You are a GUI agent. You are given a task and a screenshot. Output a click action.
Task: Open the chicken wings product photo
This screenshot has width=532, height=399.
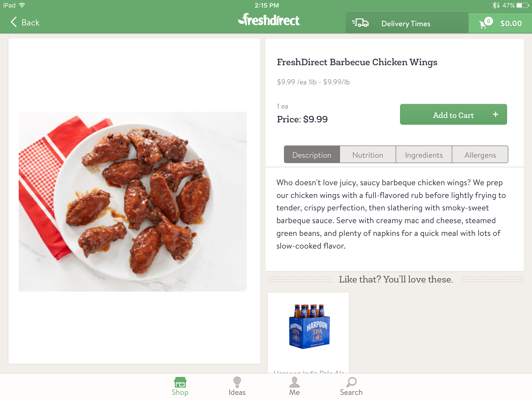133,202
